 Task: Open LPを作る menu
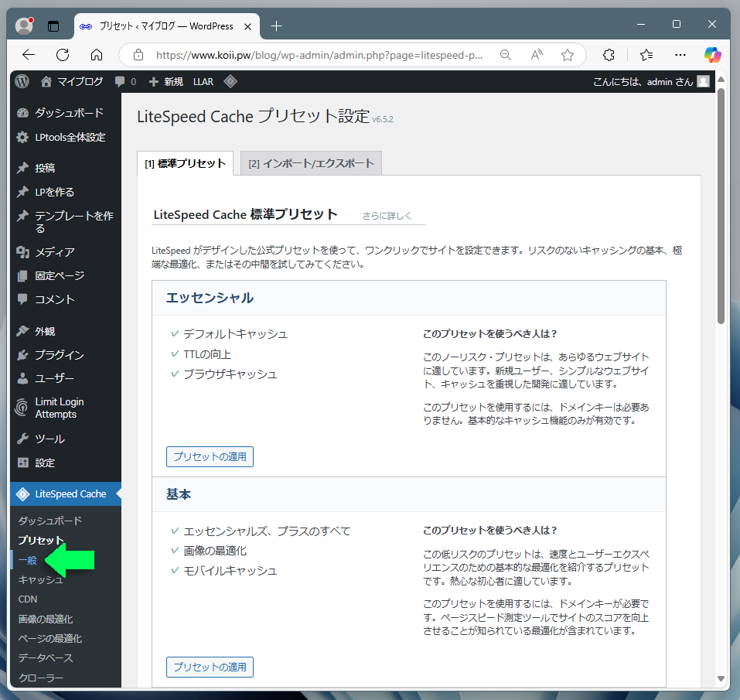66,192
